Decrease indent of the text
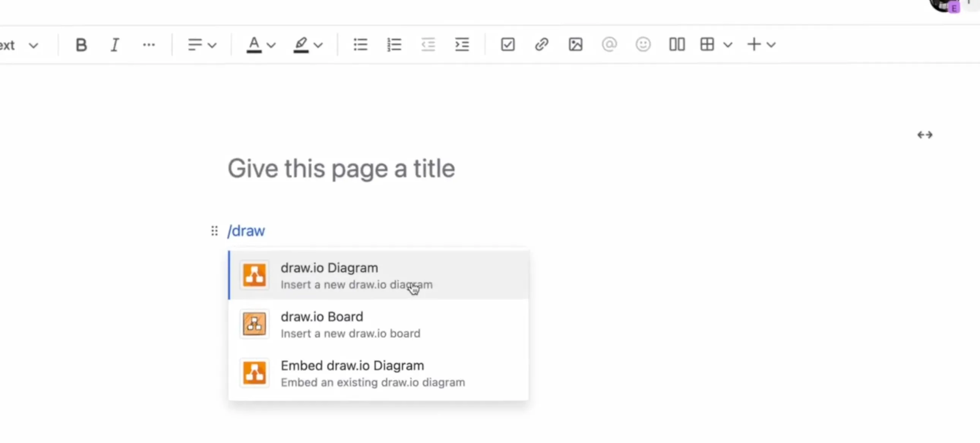The height and width of the screenshot is (443, 980). point(428,44)
